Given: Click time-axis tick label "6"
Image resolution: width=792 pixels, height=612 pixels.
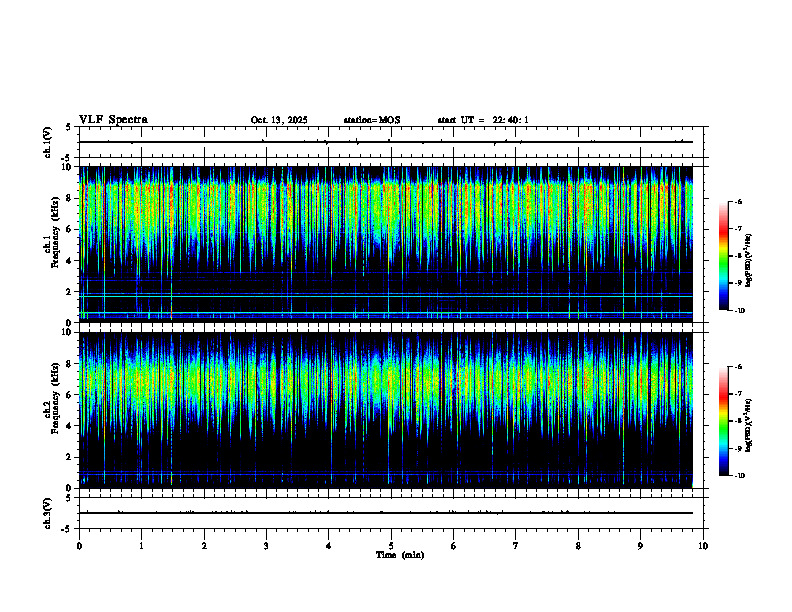Looking at the screenshot, I should point(454,546).
